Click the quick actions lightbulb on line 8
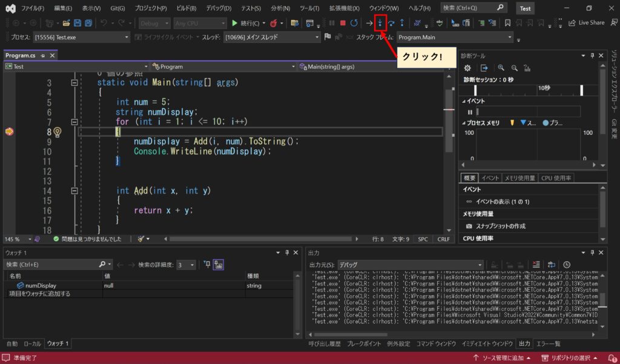Viewport: 620px width, 364px height. coord(58,132)
